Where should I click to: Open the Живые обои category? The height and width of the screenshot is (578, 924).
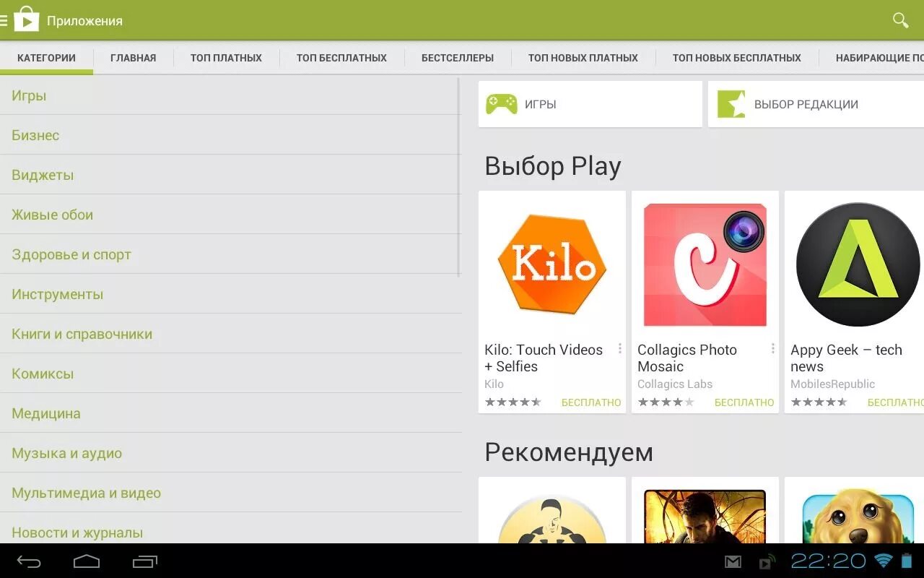pyautogui.click(x=230, y=215)
